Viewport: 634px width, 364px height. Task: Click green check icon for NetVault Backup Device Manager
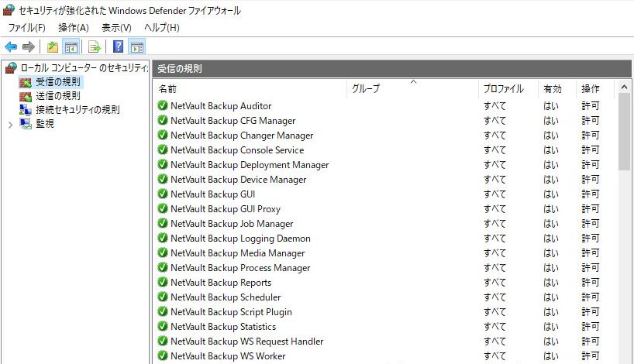point(163,180)
